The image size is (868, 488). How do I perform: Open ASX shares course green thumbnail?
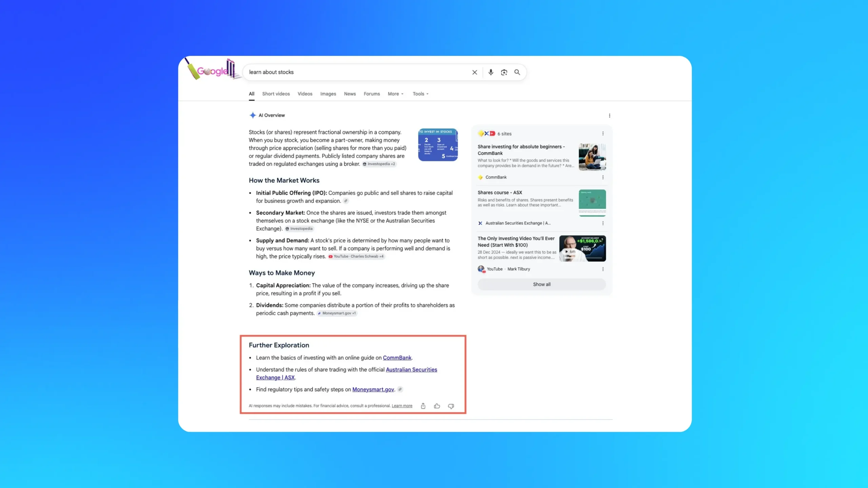[x=592, y=203]
